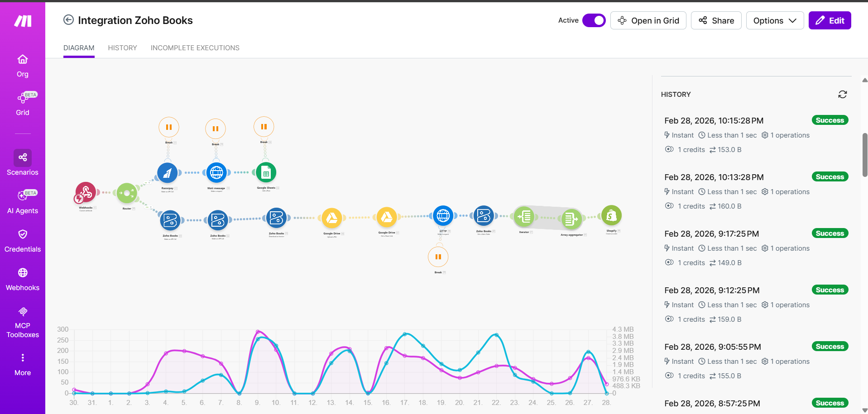The width and height of the screenshot is (868, 414).
Task: Select Break handler above Google Sheets
Action: click(264, 127)
